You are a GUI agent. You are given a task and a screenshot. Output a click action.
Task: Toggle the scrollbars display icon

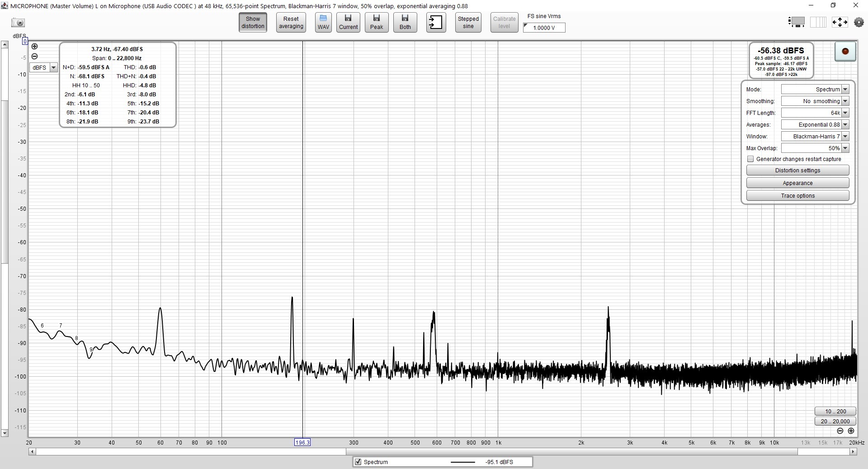[x=796, y=22]
